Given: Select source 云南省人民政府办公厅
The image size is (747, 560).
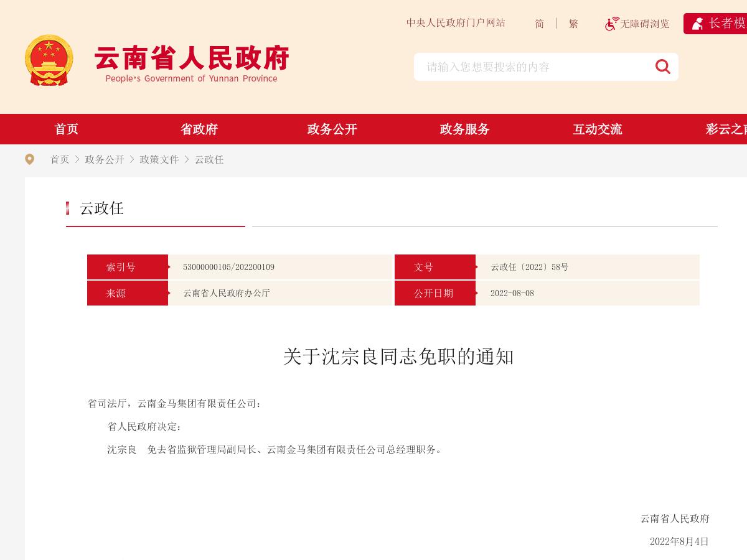Looking at the screenshot, I should click(227, 293).
